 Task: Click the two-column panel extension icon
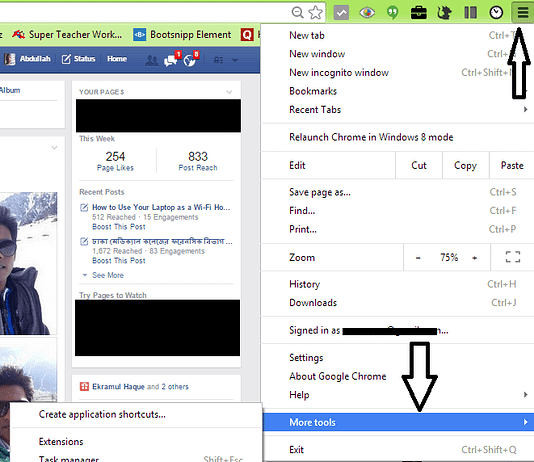pyautogui.click(x=470, y=13)
